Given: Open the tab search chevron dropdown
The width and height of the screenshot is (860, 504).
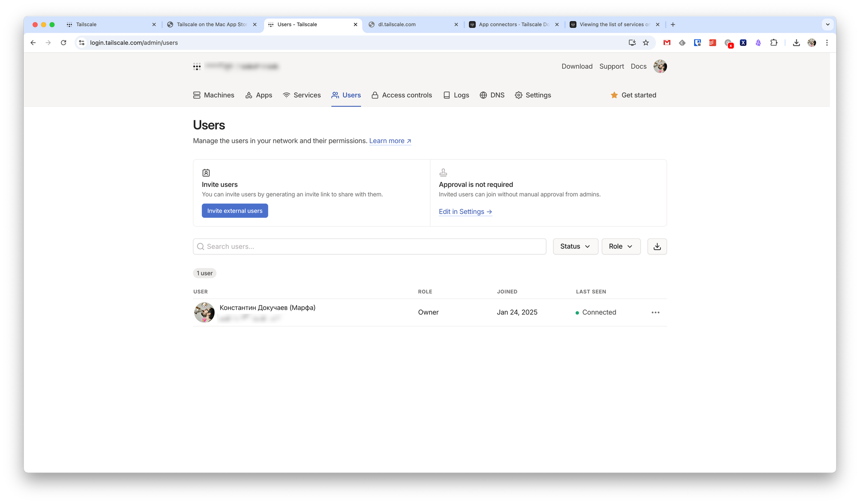Looking at the screenshot, I should [827, 24].
